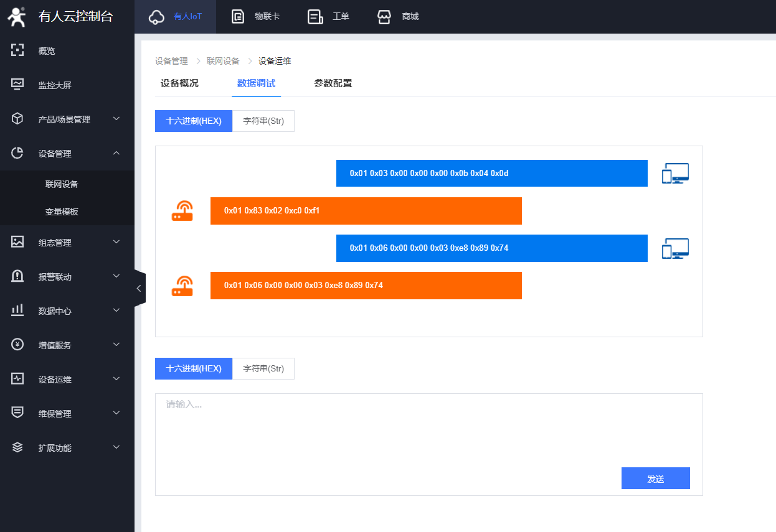Click the 维保管理 sidebar icon
The image size is (776, 532).
[17, 413]
